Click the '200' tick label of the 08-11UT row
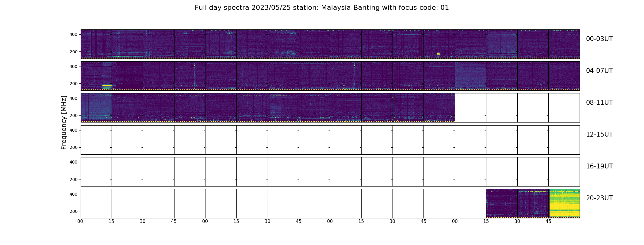This screenshot has height=245, width=644. [74, 116]
